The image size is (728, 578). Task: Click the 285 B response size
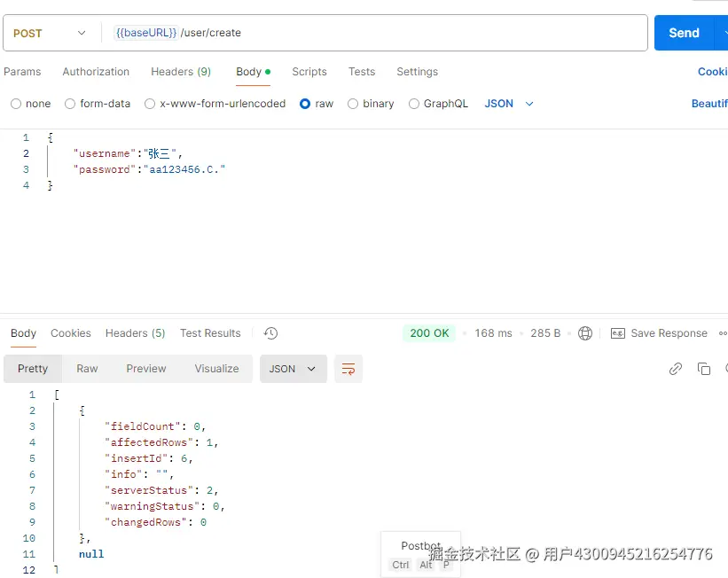click(x=545, y=333)
